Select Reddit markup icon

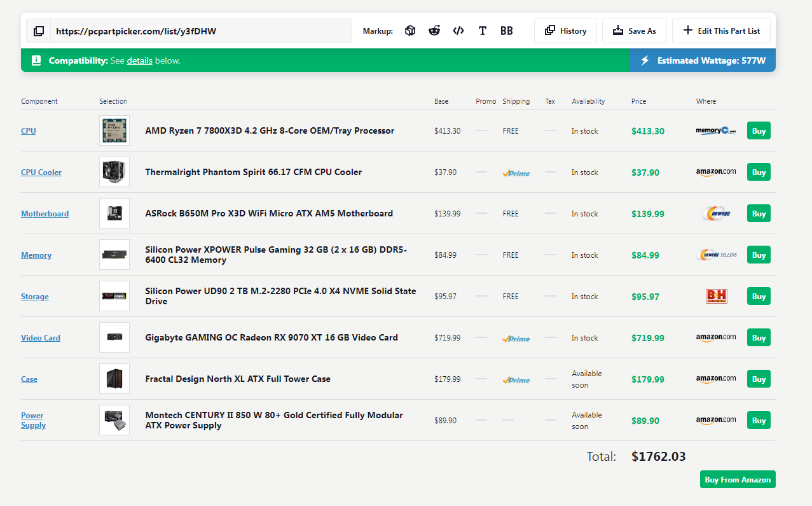[434, 31]
